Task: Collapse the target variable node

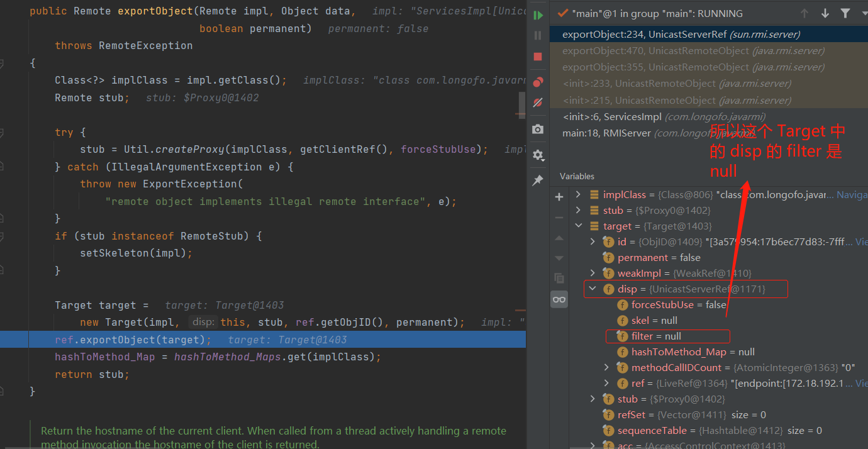Action: [579, 226]
